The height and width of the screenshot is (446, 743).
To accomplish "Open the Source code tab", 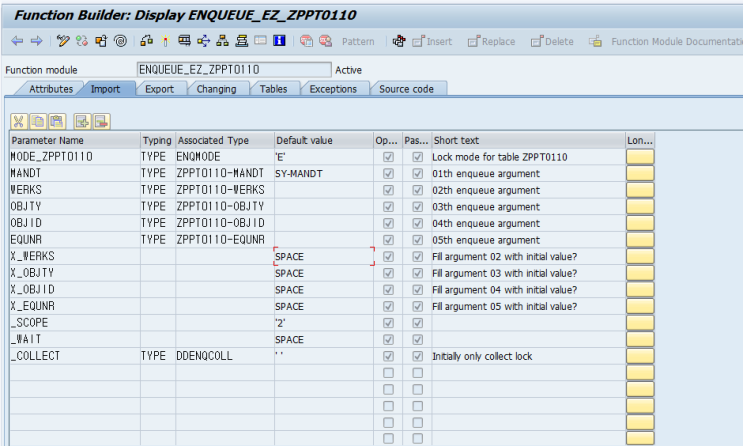I will (406, 89).
